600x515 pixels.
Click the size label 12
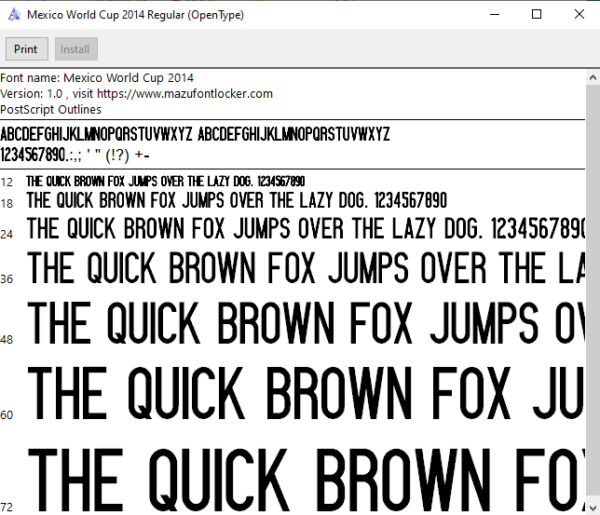pyautogui.click(x=7, y=182)
